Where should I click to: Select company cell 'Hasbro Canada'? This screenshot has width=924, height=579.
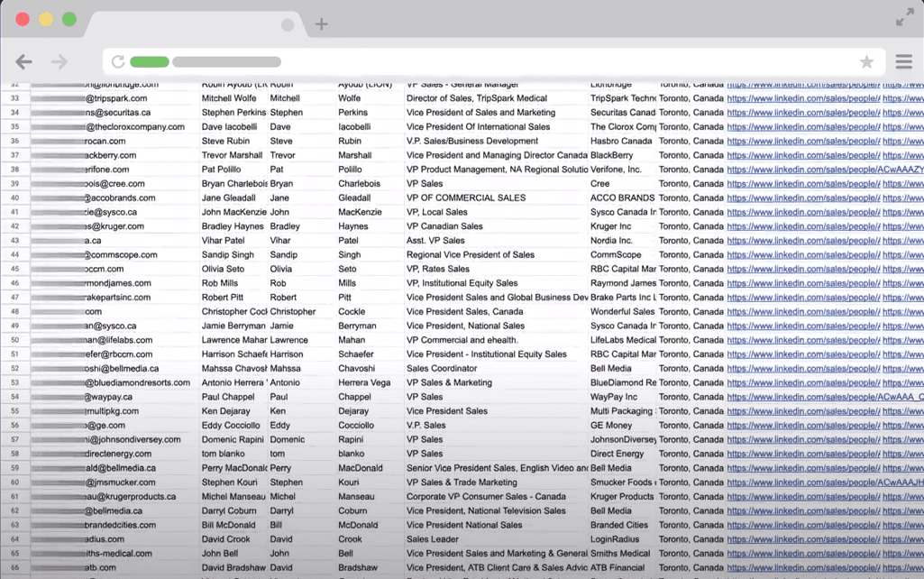point(623,141)
